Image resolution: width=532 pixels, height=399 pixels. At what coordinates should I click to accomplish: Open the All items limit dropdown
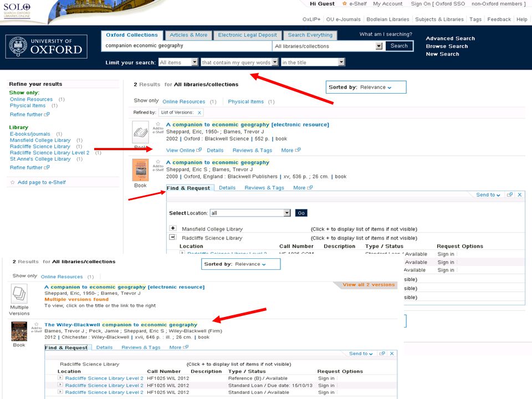pos(195,62)
